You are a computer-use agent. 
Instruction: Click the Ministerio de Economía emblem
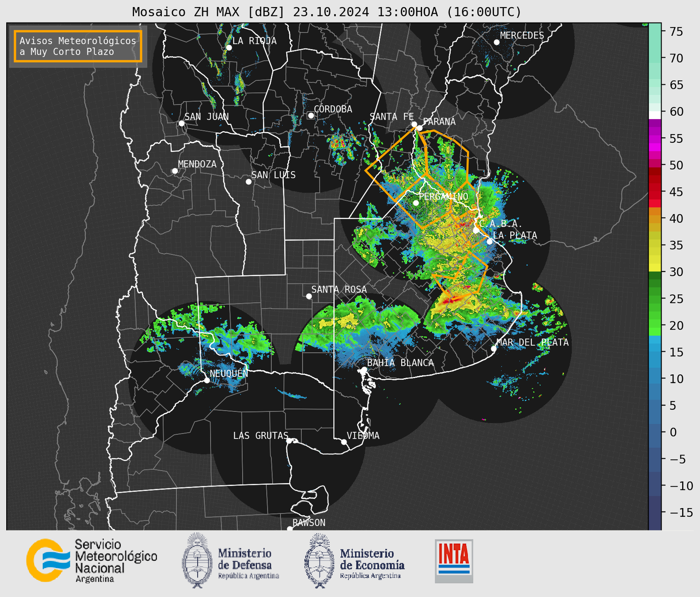320,560
